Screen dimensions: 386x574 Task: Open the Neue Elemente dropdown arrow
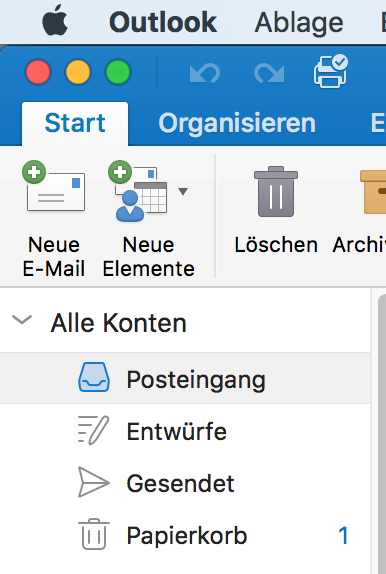point(183,191)
